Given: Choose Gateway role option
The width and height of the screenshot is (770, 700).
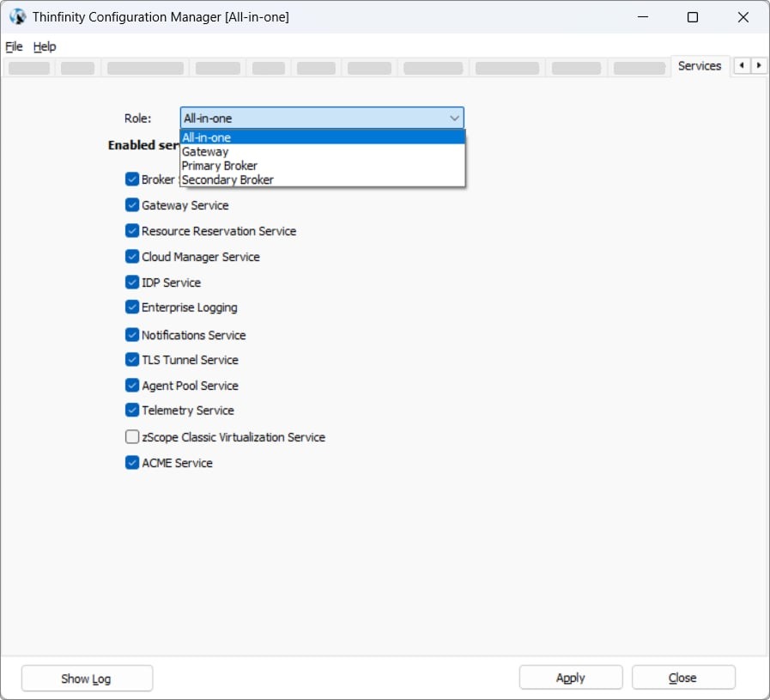Looking at the screenshot, I should coord(323,152).
